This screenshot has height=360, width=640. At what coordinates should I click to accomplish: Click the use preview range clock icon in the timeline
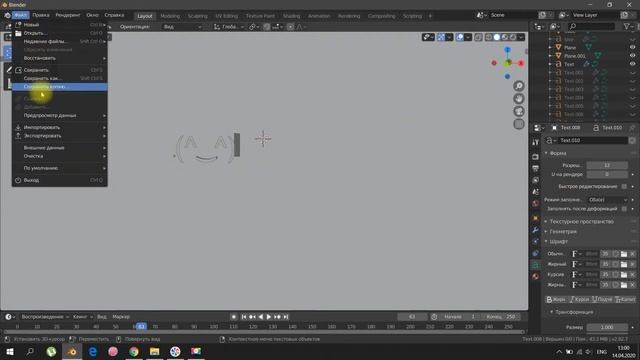(434, 317)
